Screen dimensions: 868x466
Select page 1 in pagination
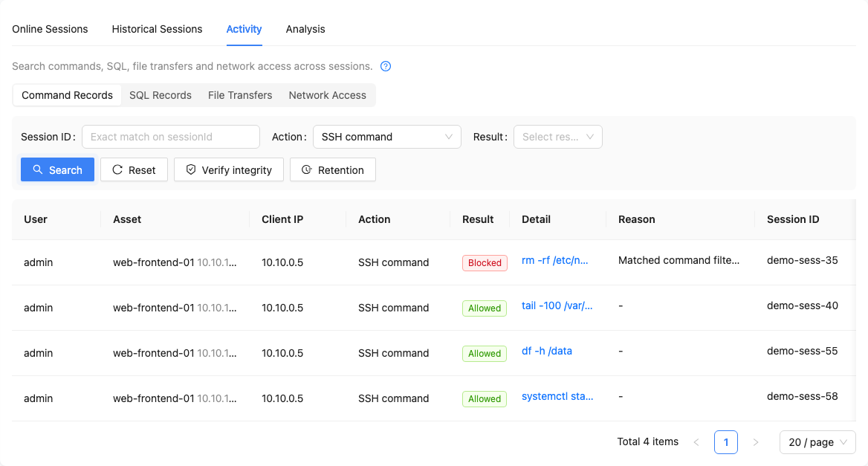(726, 442)
